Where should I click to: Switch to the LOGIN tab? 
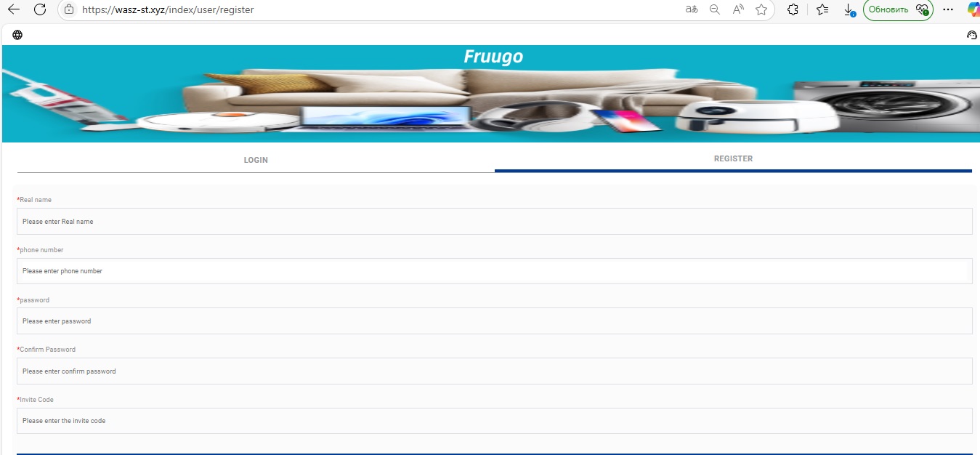coord(256,160)
